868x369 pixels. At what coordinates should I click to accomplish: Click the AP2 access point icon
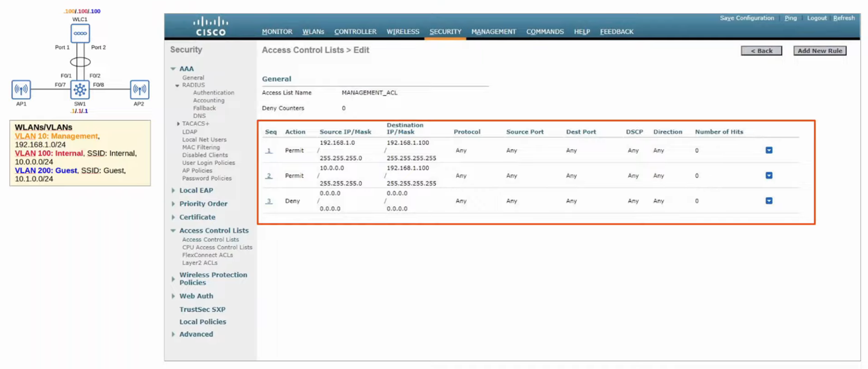pyautogui.click(x=139, y=90)
